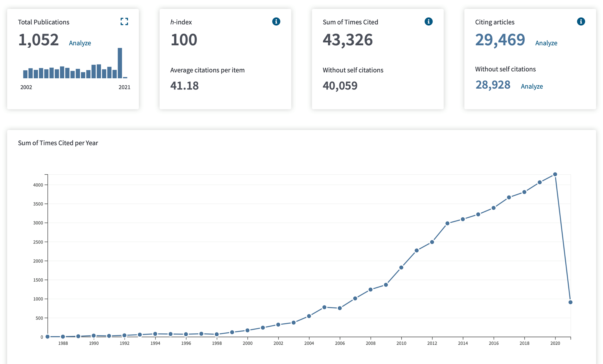
Task: Open the 29,469 citing articles link
Action: [500, 39]
